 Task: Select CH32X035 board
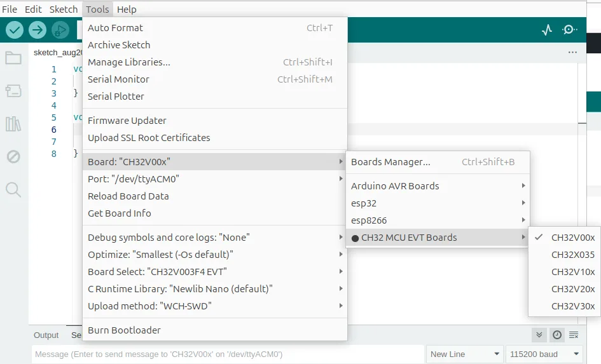coord(565,255)
